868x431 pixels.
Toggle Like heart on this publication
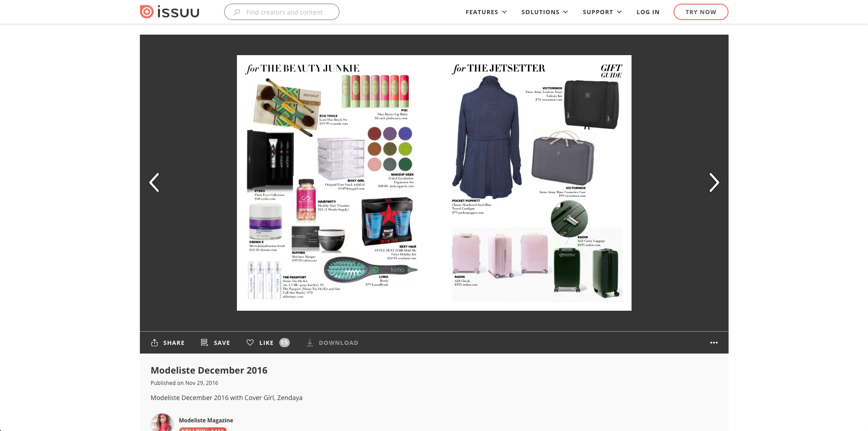[250, 343]
